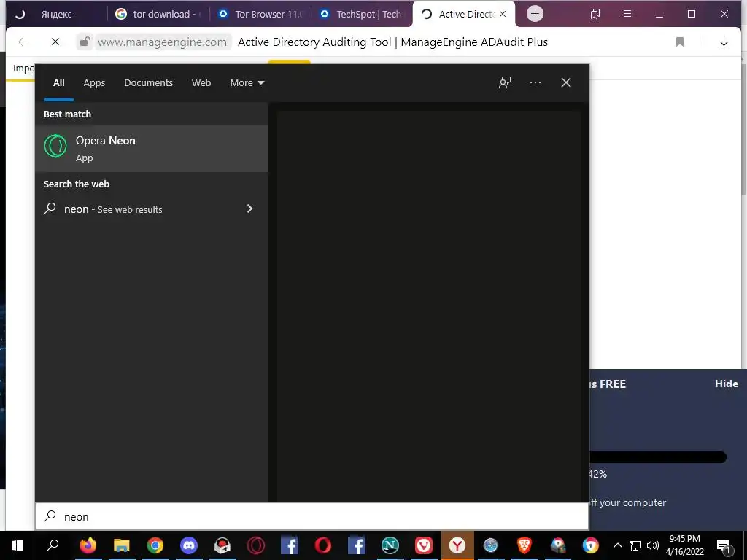Open Opera GX taskbar icon

click(256, 545)
